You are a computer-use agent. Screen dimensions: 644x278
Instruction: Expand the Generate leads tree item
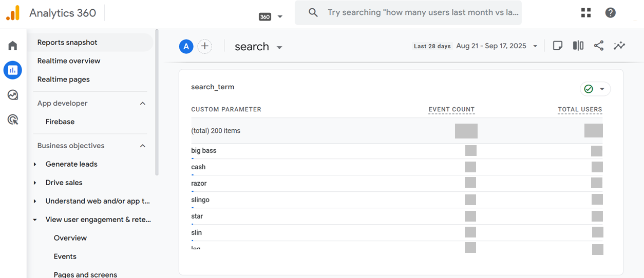(x=35, y=164)
